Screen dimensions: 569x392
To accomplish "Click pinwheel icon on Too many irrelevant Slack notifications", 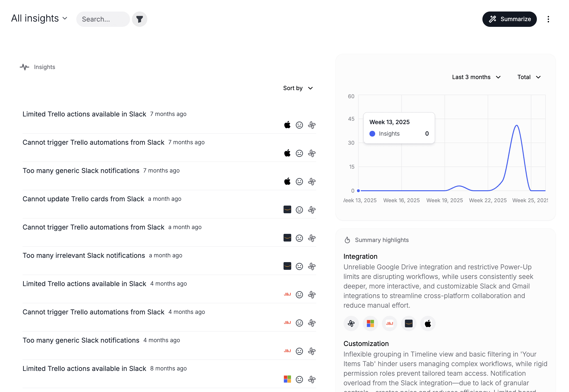I will pos(312,266).
